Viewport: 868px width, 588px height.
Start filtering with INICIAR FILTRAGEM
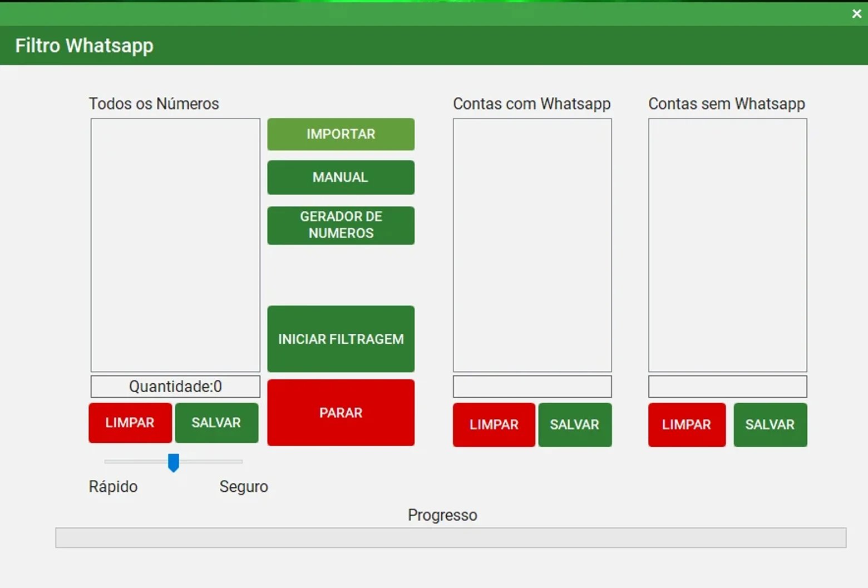[341, 339]
